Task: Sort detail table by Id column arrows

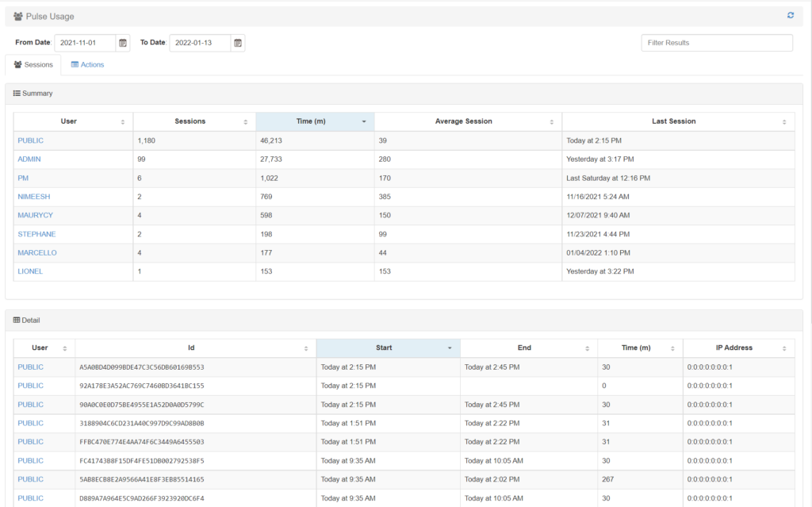Action: (305, 348)
